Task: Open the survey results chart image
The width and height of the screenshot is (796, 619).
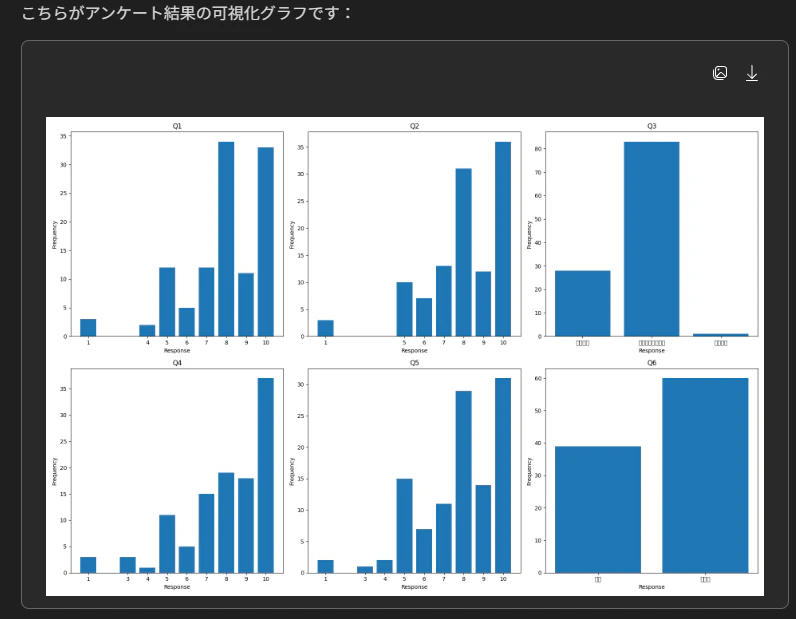Action: (x=405, y=356)
